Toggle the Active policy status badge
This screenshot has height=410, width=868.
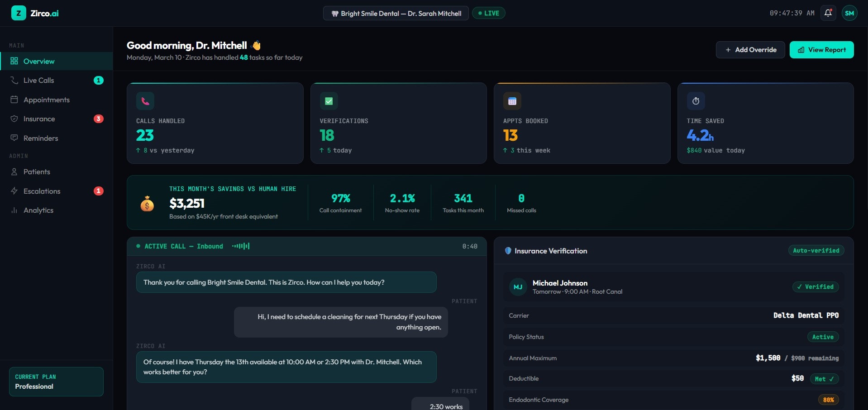point(823,337)
